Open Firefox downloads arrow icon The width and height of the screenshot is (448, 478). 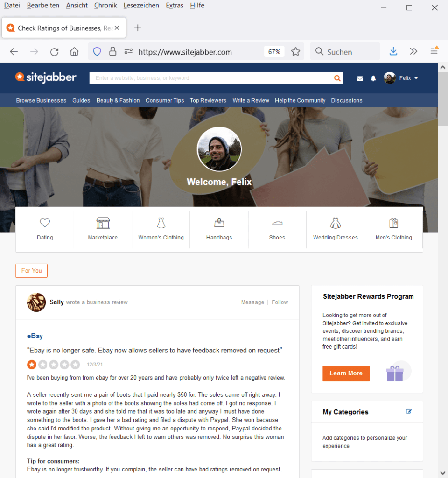393,52
